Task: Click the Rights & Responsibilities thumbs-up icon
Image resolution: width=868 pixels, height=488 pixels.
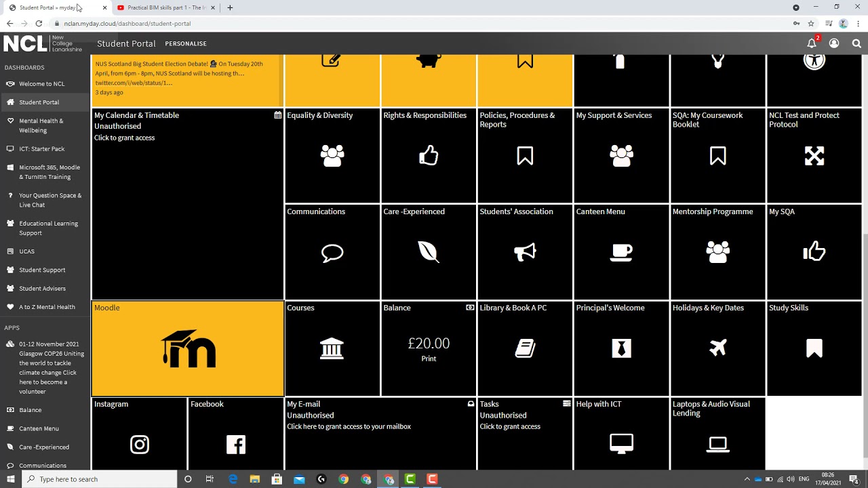Action: tap(429, 156)
